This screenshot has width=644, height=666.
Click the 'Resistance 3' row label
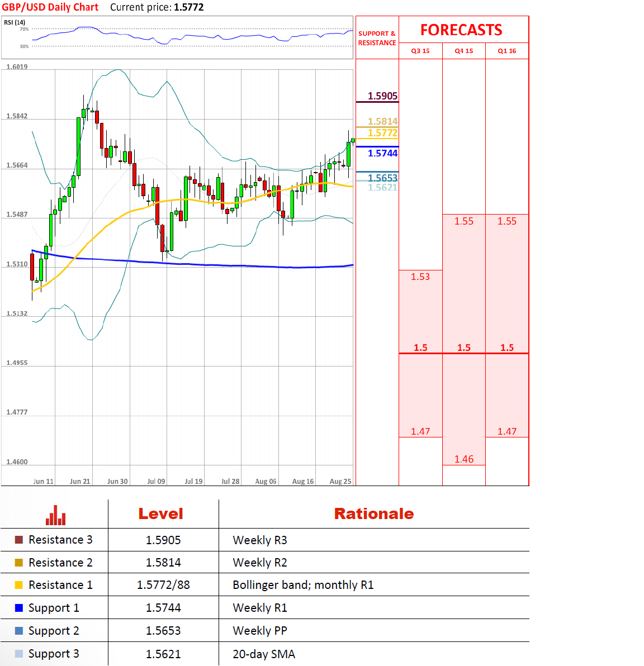pyautogui.click(x=60, y=540)
